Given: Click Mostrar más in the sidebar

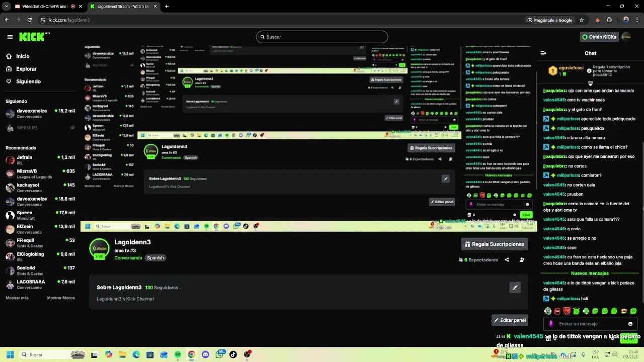Looking at the screenshot, I should pos(17,298).
